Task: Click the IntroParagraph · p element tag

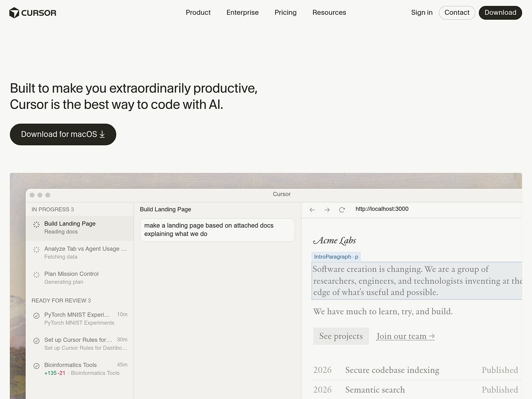Action: tap(336, 257)
